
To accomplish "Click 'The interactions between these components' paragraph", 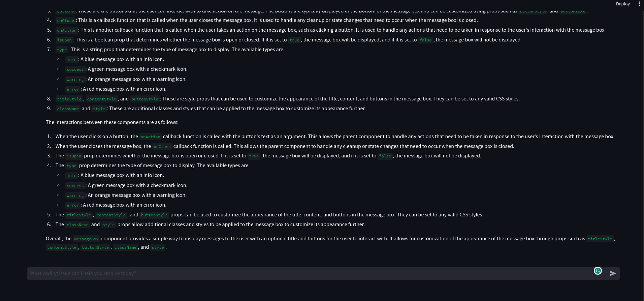I will point(112,122).
